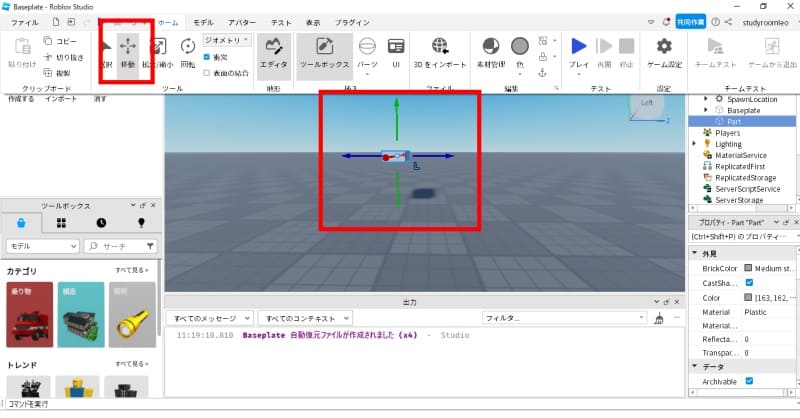Select the Rotate (回転) tool
Viewport: 800px width, 418px height.
[x=188, y=54]
